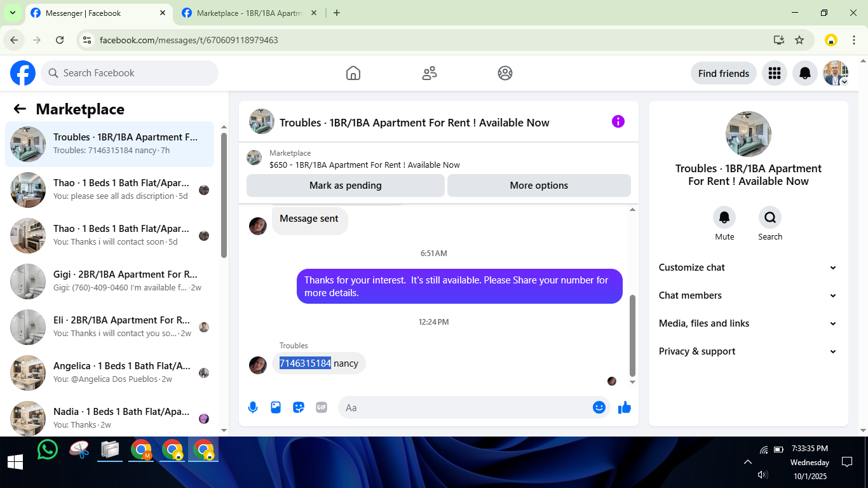
Task: Open the Friends icon in top navigation
Action: coord(430,73)
